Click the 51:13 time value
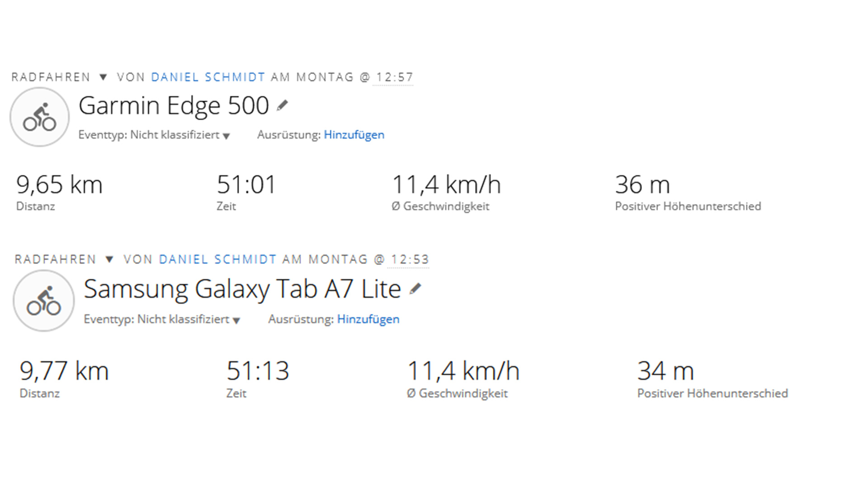 (x=258, y=371)
